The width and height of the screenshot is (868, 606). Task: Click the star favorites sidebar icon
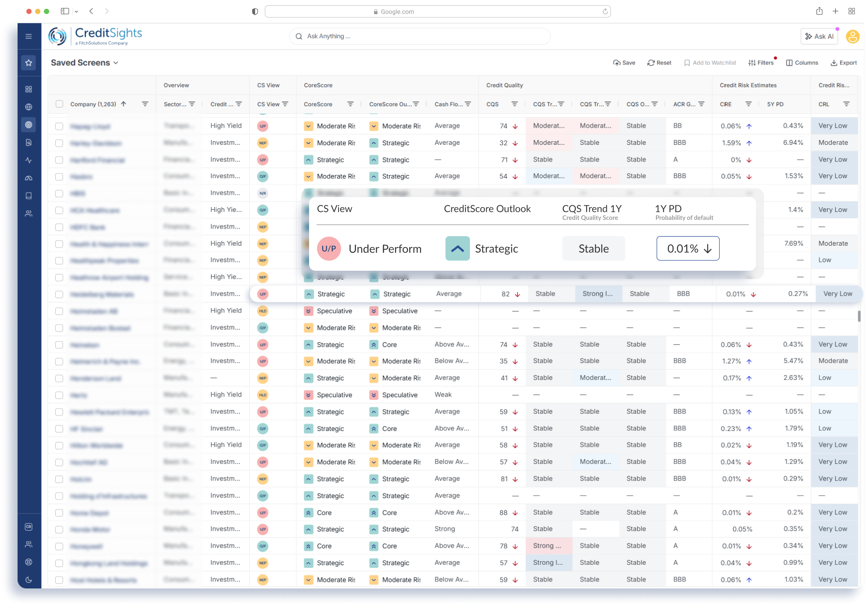coord(29,63)
